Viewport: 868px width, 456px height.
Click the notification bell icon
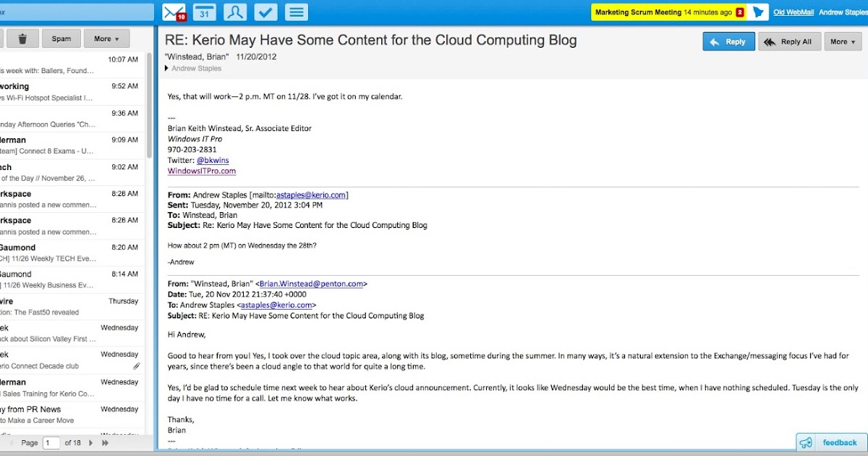coord(758,12)
